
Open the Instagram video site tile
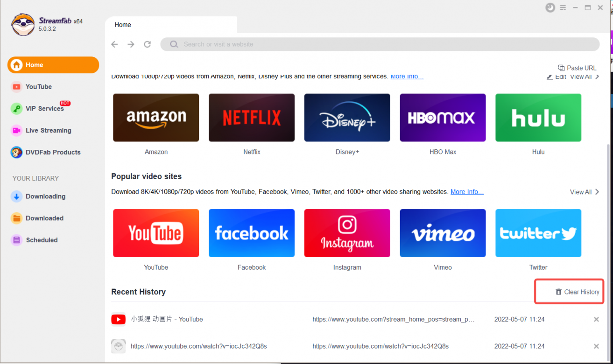347,233
